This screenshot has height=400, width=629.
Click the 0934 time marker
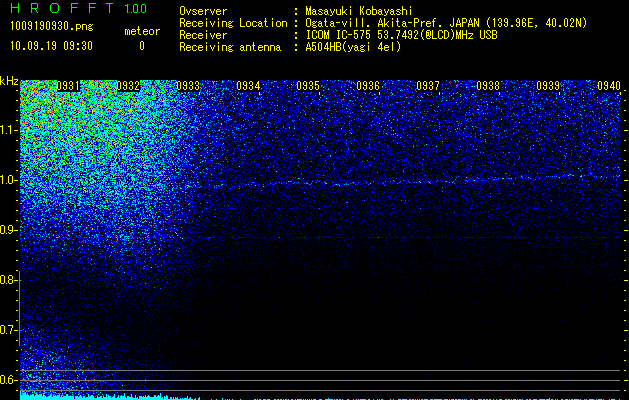point(248,86)
